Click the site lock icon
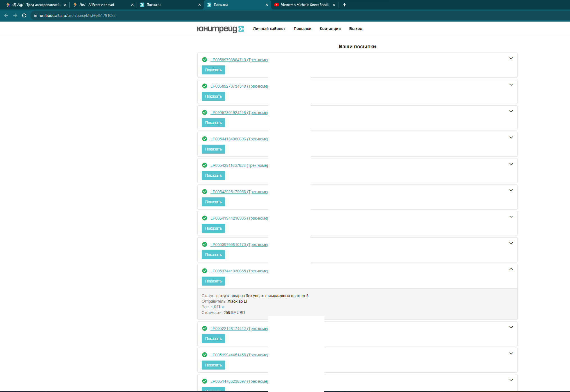Viewport: 570px width, 392px height. (x=35, y=15)
